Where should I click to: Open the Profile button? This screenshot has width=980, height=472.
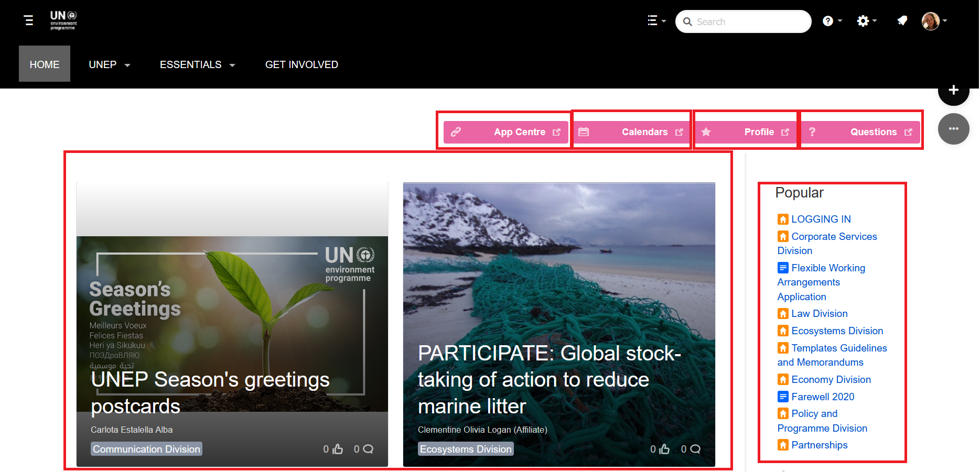pyautogui.click(x=746, y=132)
